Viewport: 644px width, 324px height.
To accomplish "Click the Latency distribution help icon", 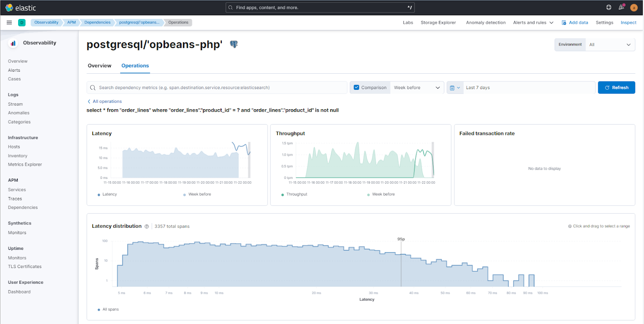I will tap(147, 226).
